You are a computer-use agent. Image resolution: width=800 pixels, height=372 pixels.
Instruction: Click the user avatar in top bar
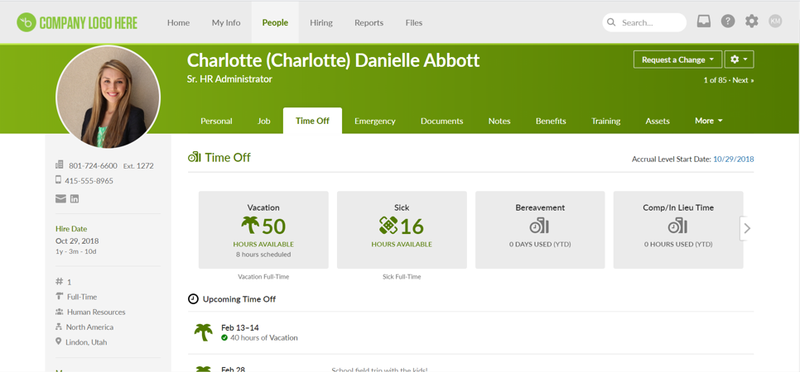coord(775,21)
